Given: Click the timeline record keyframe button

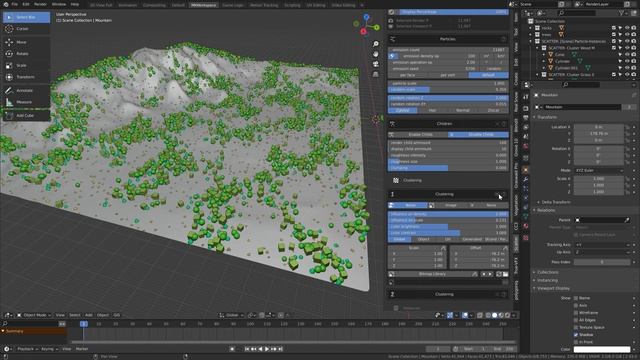Looking at the screenshot, I should [232, 349].
